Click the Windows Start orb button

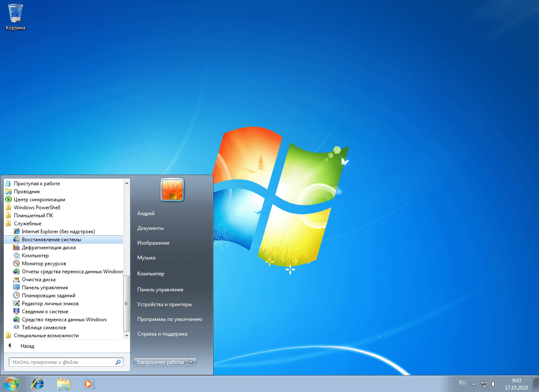coord(11,384)
